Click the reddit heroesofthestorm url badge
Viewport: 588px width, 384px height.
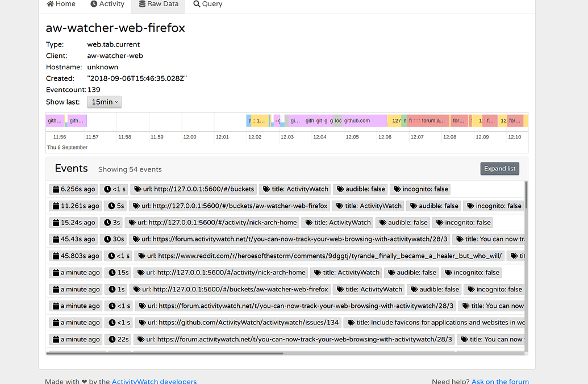319,256
